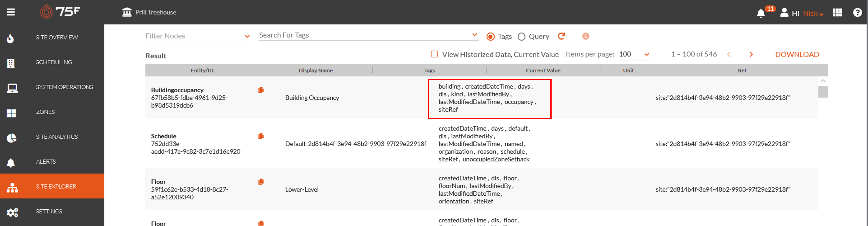Open Site Explorer in sidebar

click(x=52, y=186)
